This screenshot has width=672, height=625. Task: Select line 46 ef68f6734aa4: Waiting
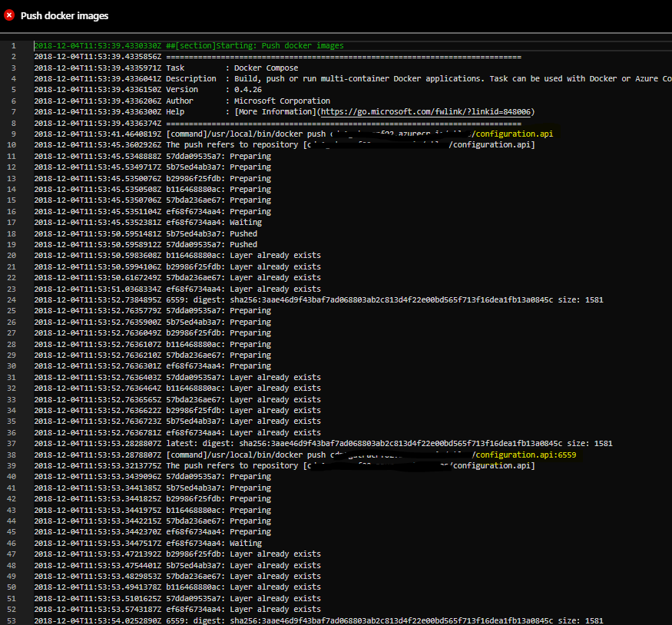[148, 543]
